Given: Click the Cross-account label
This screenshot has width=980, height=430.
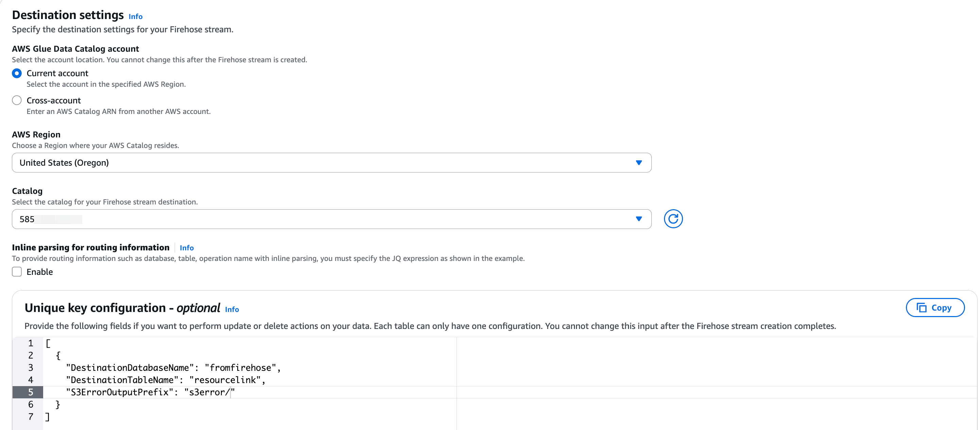Looking at the screenshot, I should tap(54, 100).
